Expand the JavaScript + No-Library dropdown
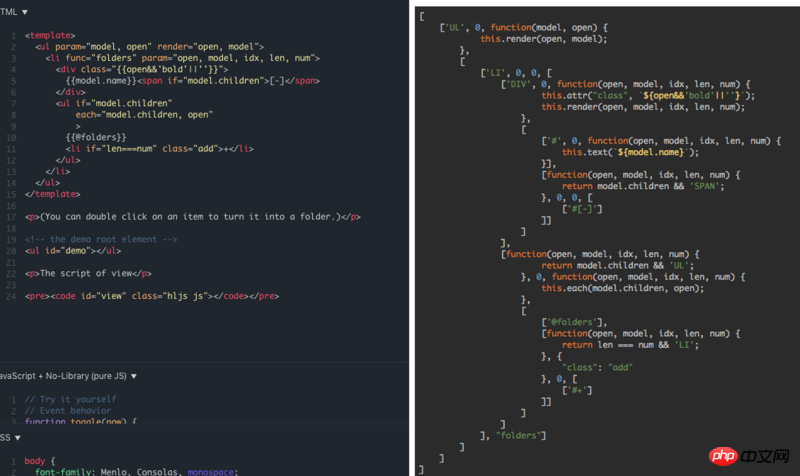Screen dimensions: 800x476 [x=134, y=377]
